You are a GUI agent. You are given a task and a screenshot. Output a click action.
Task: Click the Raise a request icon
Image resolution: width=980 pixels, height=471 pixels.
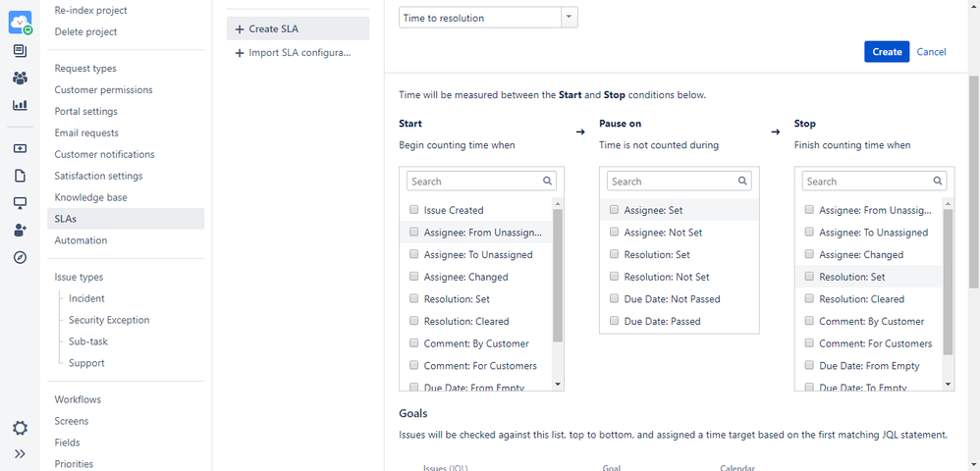[x=20, y=149]
